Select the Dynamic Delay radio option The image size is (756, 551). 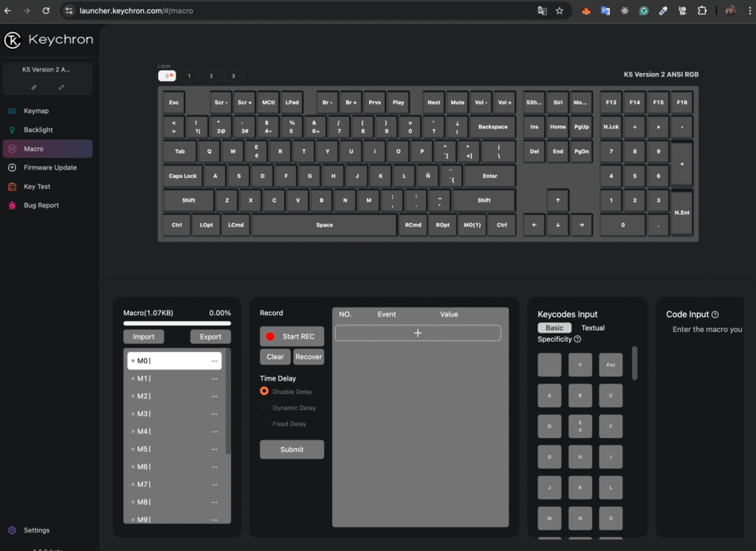click(264, 407)
